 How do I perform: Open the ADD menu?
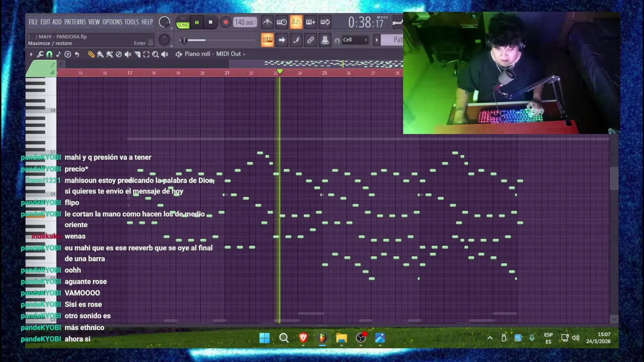pos(57,22)
